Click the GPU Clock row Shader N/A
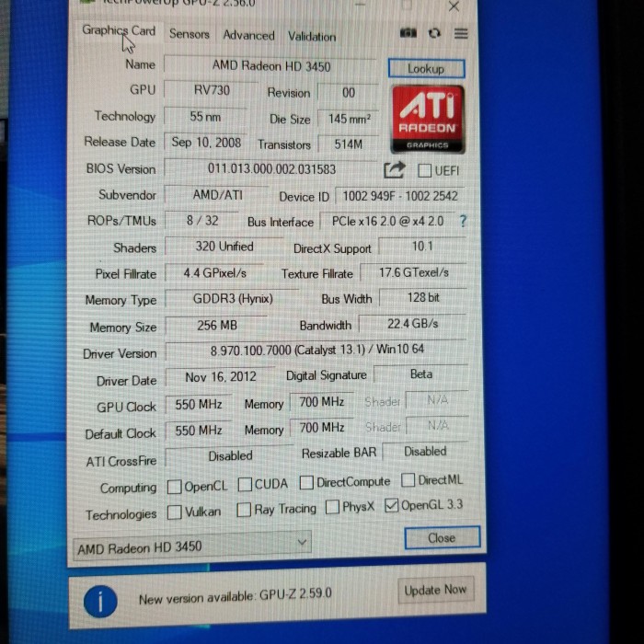This screenshot has width=644, height=644. (437, 399)
